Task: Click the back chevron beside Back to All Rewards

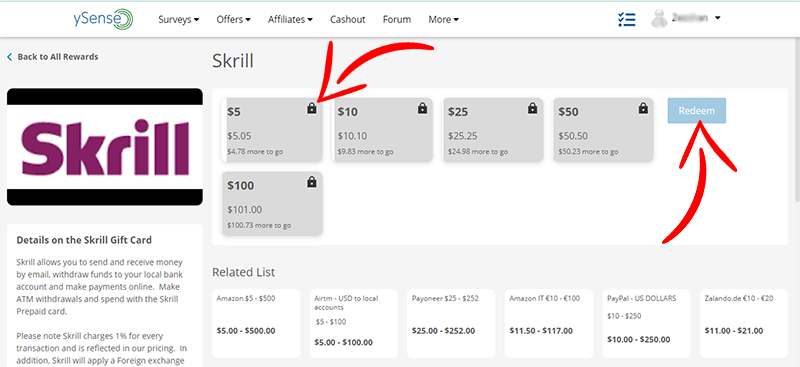Action: [x=9, y=57]
